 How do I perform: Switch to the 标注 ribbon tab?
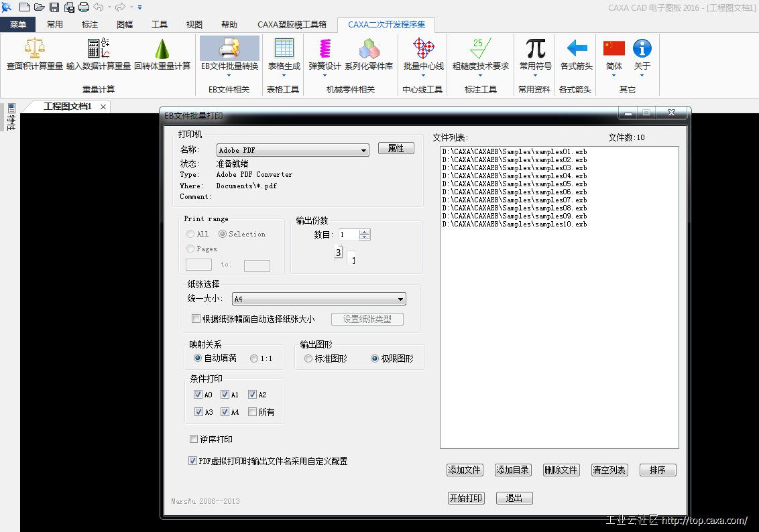tap(90, 25)
